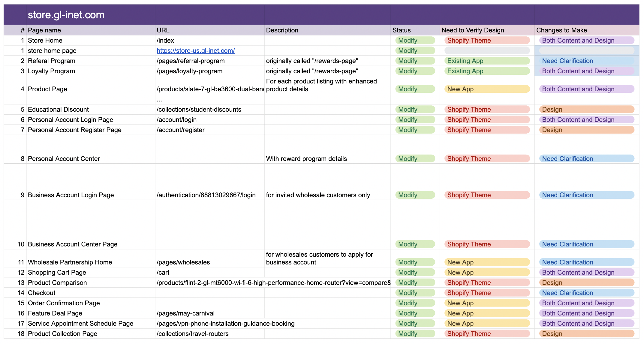
Task: Open Modify status dropdown for Personal Account Login Page
Action: 415,120
